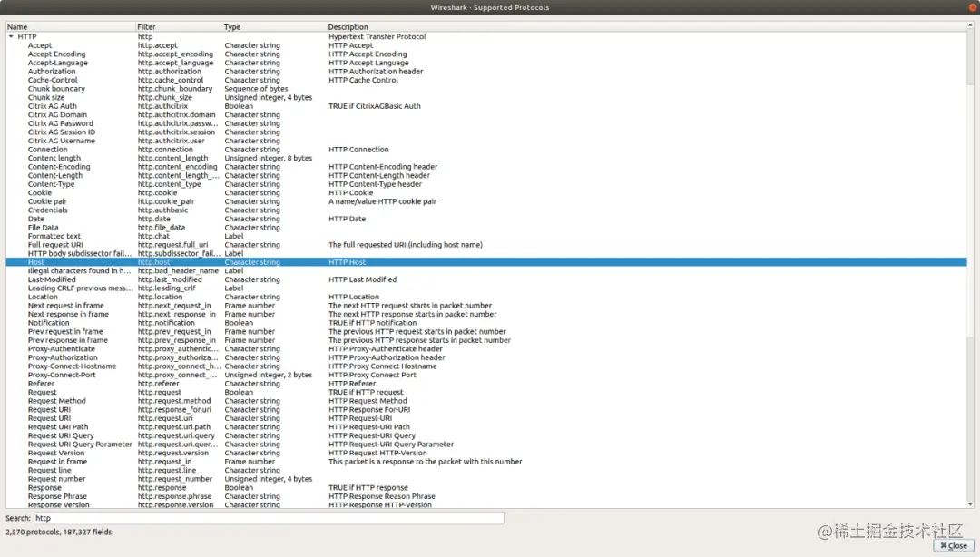Screen dimensions: 980x557
Task: Select the highlighted Host row
Action: pos(486,262)
